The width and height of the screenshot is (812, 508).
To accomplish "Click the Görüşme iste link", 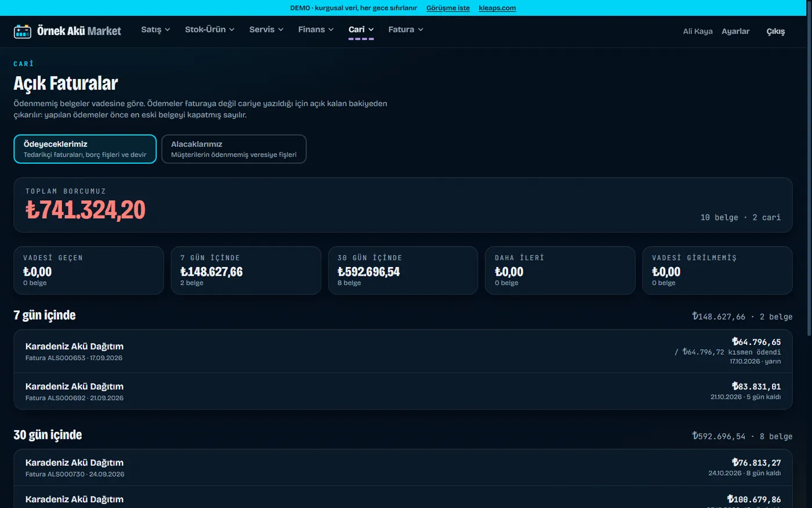I will coord(448,8).
